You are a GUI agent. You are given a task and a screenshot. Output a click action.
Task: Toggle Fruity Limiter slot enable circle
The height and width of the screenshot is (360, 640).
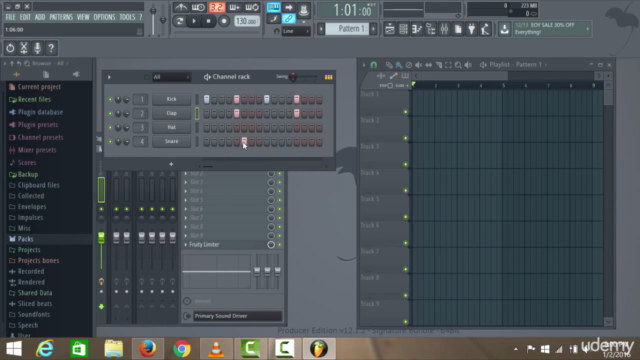[x=271, y=244]
